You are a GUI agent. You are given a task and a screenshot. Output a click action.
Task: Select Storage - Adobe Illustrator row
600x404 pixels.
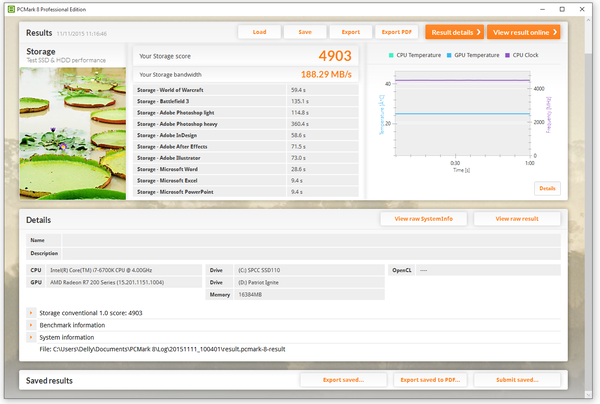(246, 158)
